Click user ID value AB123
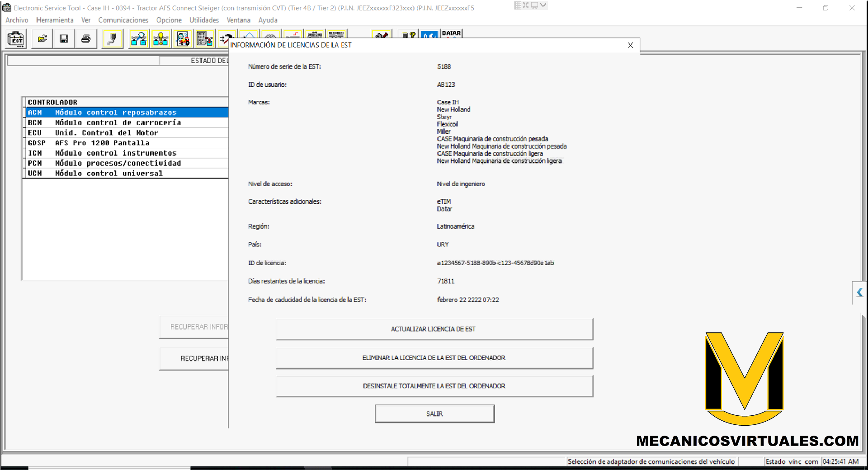 point(446,85)
